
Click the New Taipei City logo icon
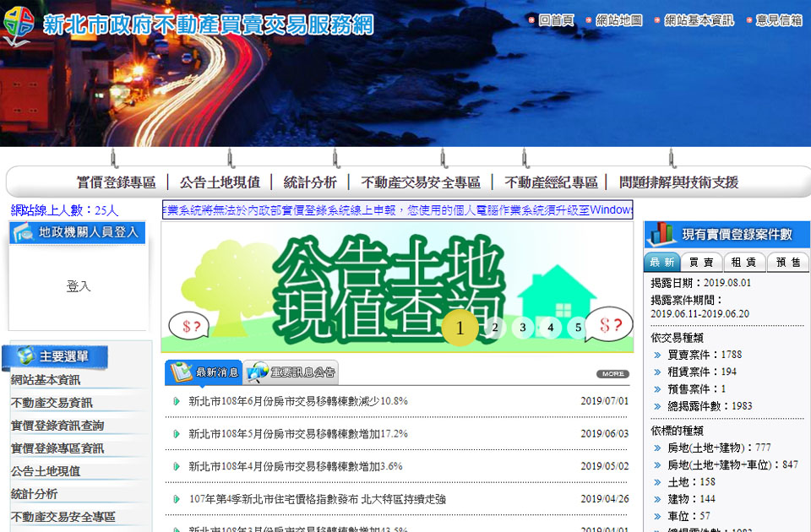(x=19, y=25)
